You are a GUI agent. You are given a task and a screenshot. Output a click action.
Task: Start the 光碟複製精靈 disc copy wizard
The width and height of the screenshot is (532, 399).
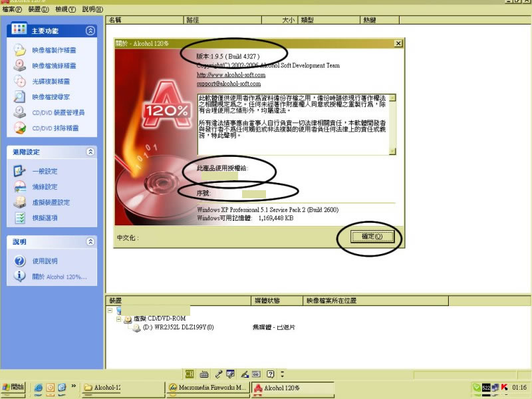[51, 81]
